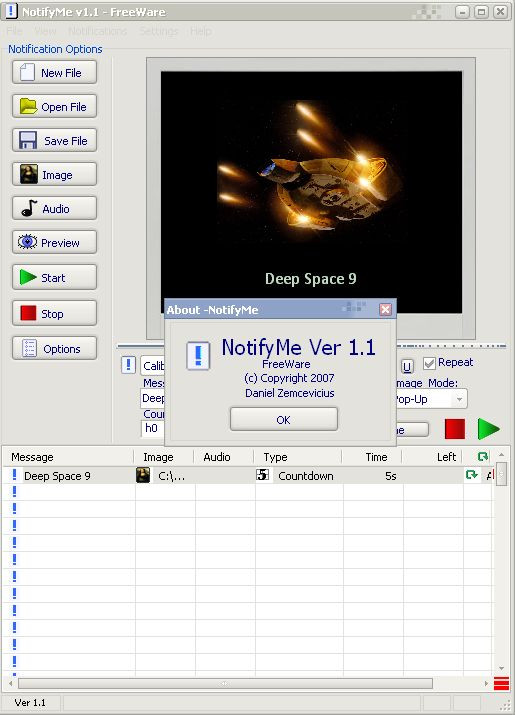Click the Audio column header
Image resolution: width=515 pixels, height=715 pixels.
224,457
